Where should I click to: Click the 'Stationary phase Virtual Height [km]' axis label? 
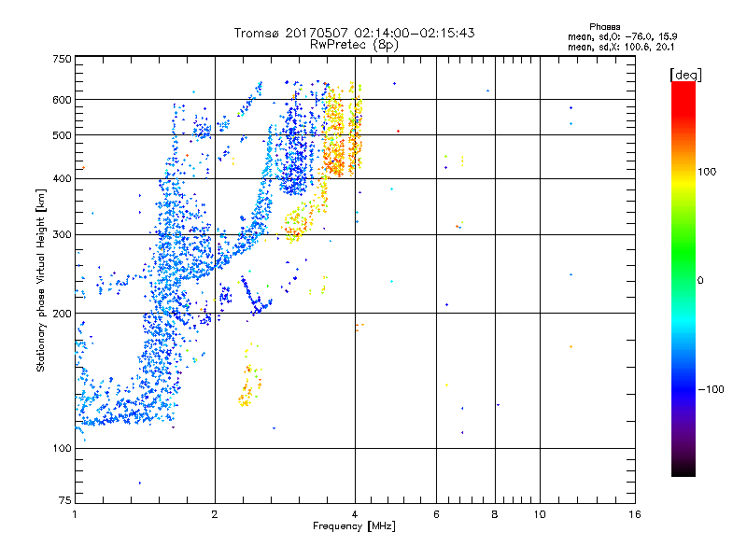coord(41,280)
